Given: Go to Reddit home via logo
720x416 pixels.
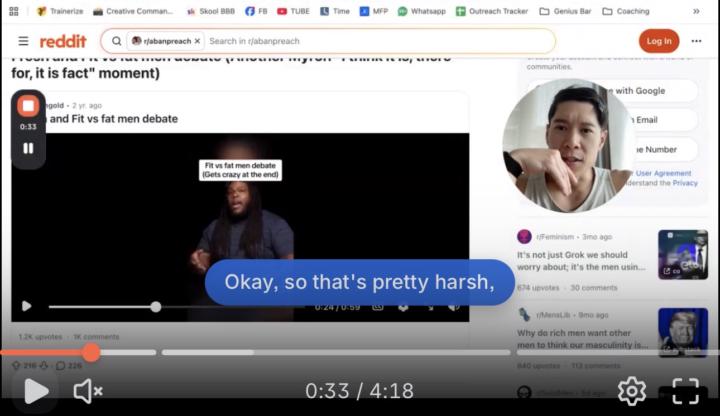Looking at the screenshot, I should click(x=63, y=41).
